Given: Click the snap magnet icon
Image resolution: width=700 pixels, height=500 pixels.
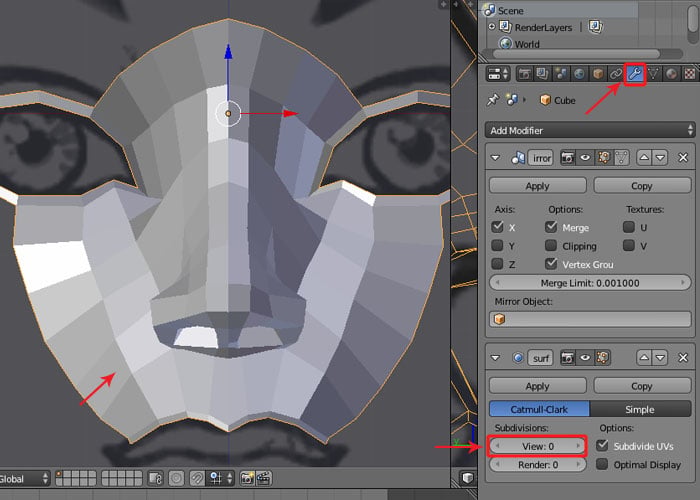Looking at the screenshot, I should tap(197, 479).
